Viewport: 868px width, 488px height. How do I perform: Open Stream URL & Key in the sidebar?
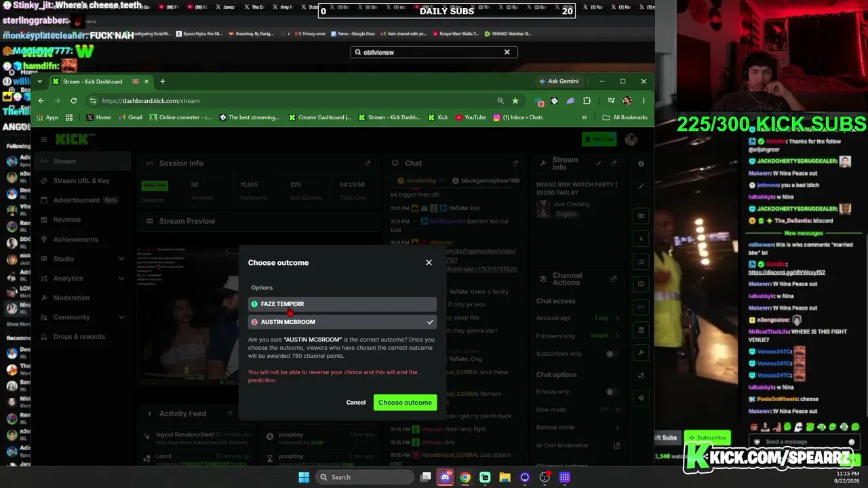pos(81,181)
